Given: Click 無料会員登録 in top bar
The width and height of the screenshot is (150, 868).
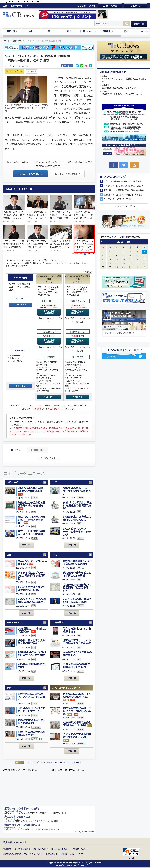Looking at the screenshot, I should [110, 6].
